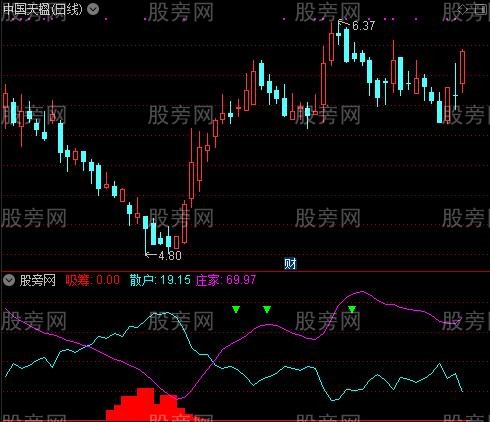Screen dimensions: 490x422
Task: Click the window-panel icon at chart top-right corner
Action: pyautogui.click(x=481, y=9)
